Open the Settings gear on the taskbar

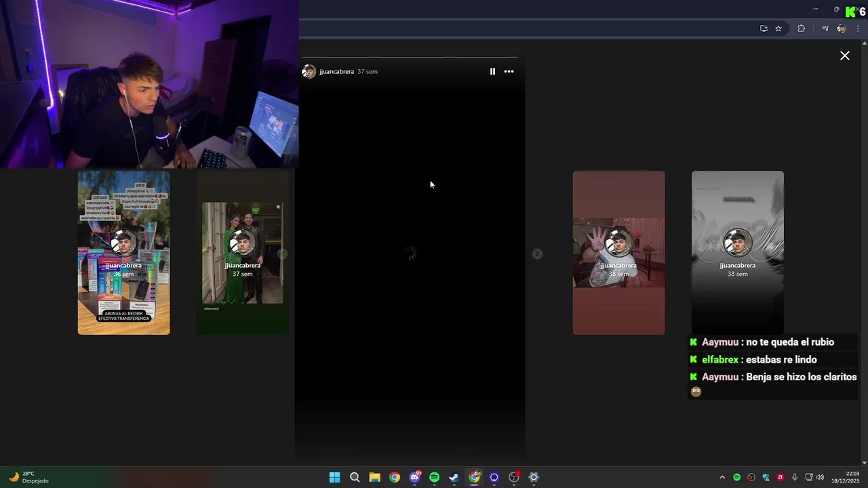coord(534,477)
